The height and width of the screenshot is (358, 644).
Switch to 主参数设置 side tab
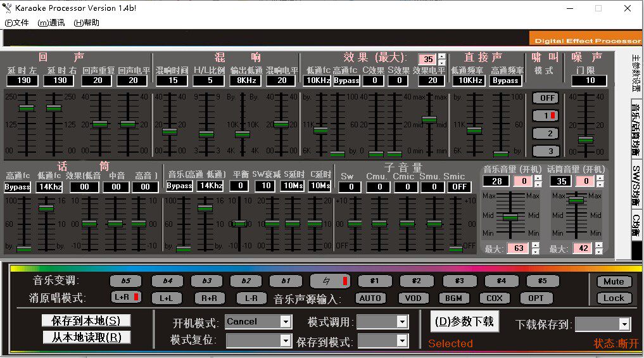point(636,74)
